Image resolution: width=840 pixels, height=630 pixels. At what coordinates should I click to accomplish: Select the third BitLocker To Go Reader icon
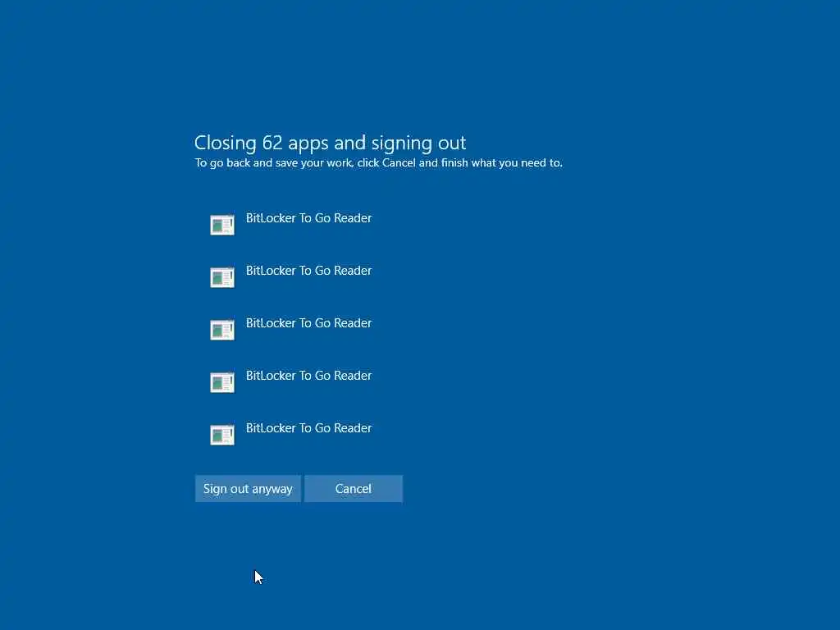pos(221,330)
